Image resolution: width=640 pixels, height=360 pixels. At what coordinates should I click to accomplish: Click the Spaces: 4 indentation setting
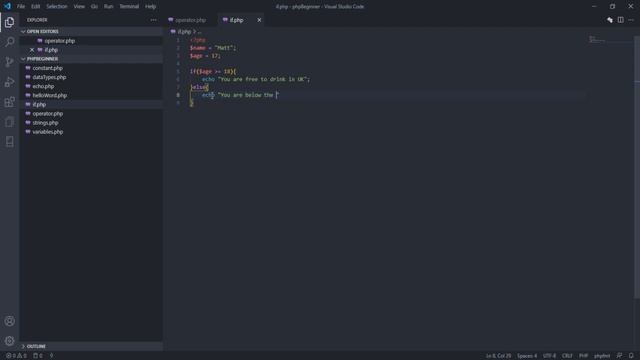pos(527,356)
